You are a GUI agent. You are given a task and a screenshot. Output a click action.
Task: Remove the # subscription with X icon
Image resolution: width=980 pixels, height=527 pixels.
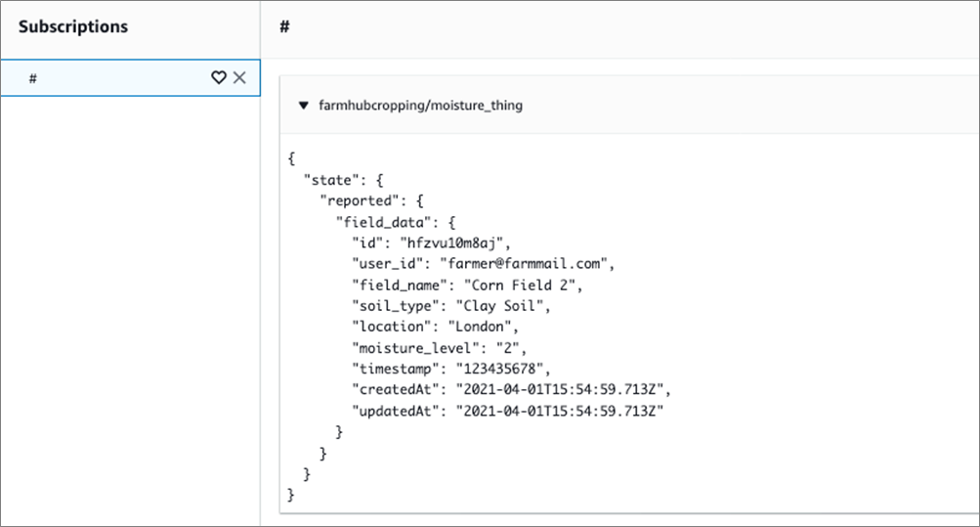click(x=239, y=77)
